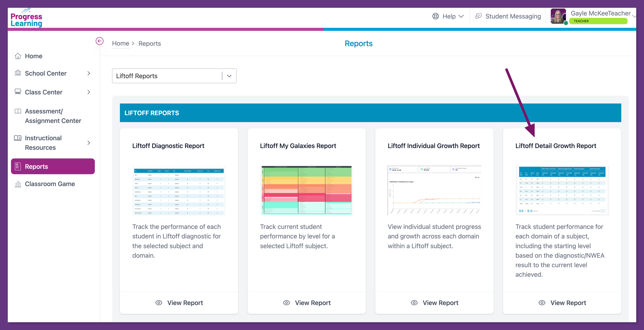View Report for Liftoff Detail Growth Report
Screen dimensions: 644x330
tap(562, 303)
